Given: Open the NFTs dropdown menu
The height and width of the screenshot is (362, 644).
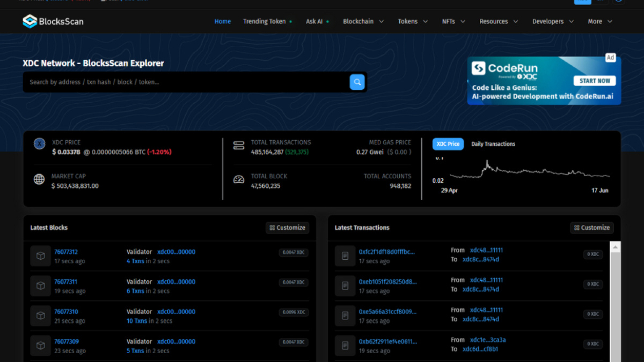Looking at the screenshot, I should 454,21.
